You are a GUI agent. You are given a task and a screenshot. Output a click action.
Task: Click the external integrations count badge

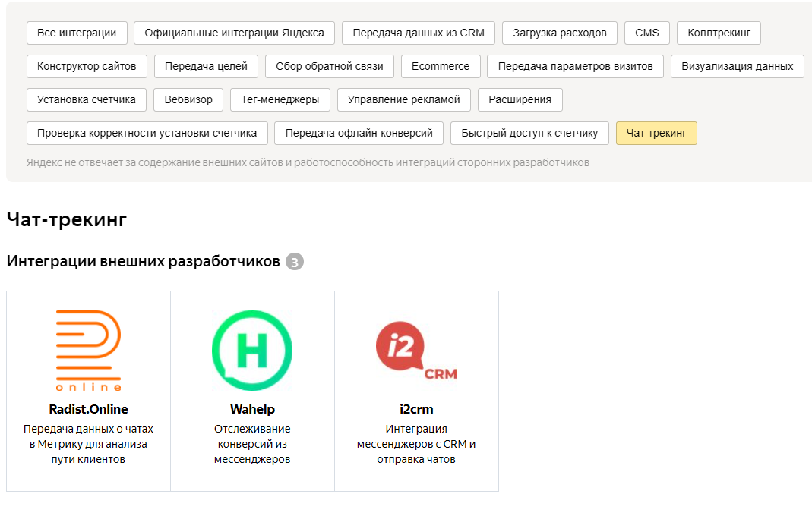(x=295, y=262)
